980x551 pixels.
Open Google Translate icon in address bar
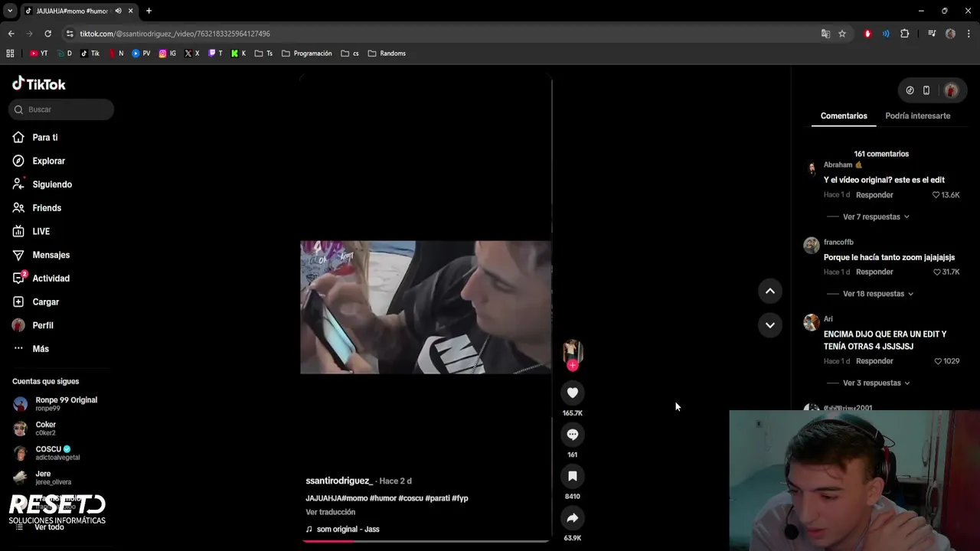click(x=825, y=34)
